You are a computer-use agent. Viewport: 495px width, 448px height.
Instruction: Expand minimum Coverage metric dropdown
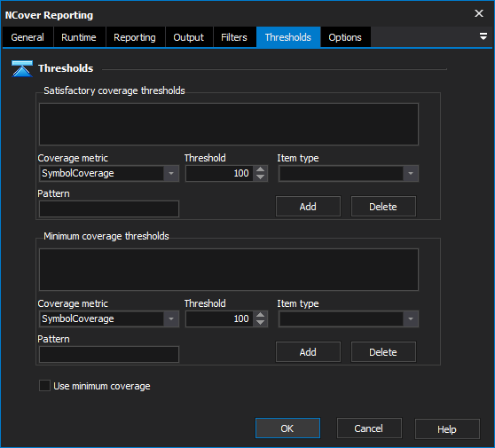point(171,318)
